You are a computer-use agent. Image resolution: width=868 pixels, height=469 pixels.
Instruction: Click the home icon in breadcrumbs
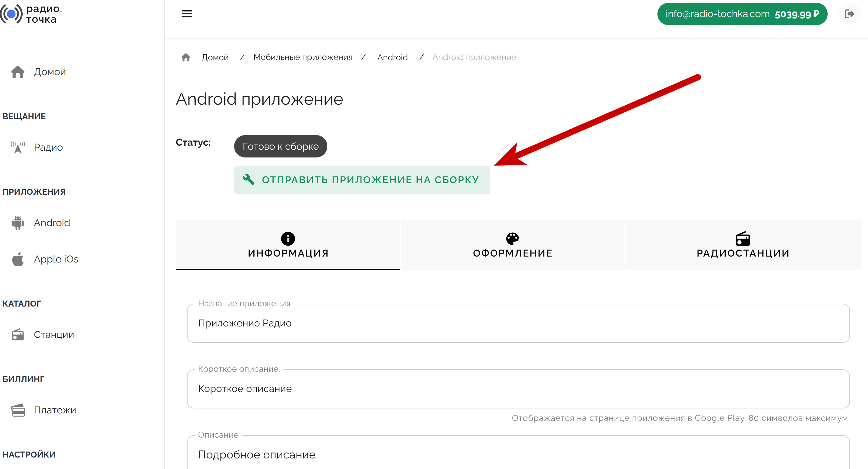tap(186, 57)
